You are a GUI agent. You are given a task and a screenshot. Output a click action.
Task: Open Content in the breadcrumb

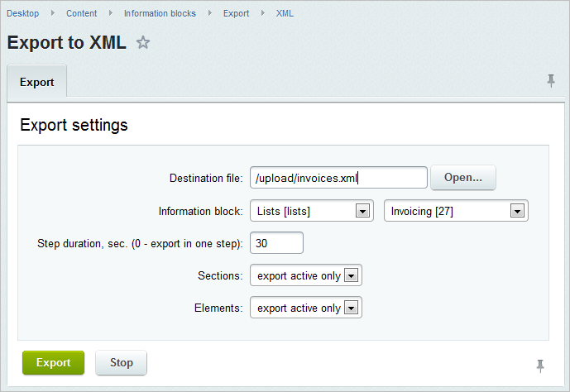tap(81, 13)
